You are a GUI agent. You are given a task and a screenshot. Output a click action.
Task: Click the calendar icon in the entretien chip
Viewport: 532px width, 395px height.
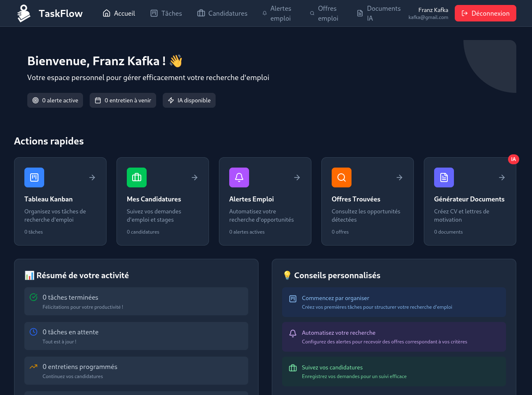click(98, 100)
